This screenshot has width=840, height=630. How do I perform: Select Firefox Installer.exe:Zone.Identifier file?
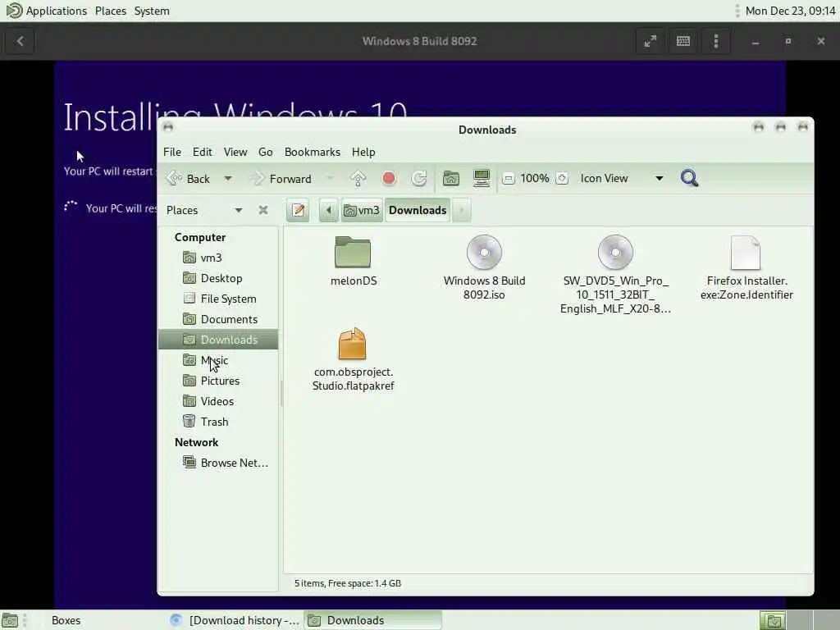click(746, 267)
